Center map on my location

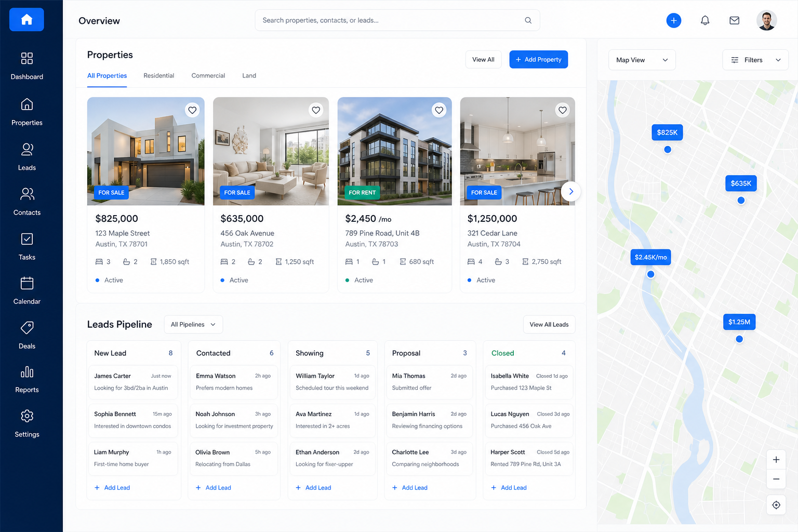776,505
